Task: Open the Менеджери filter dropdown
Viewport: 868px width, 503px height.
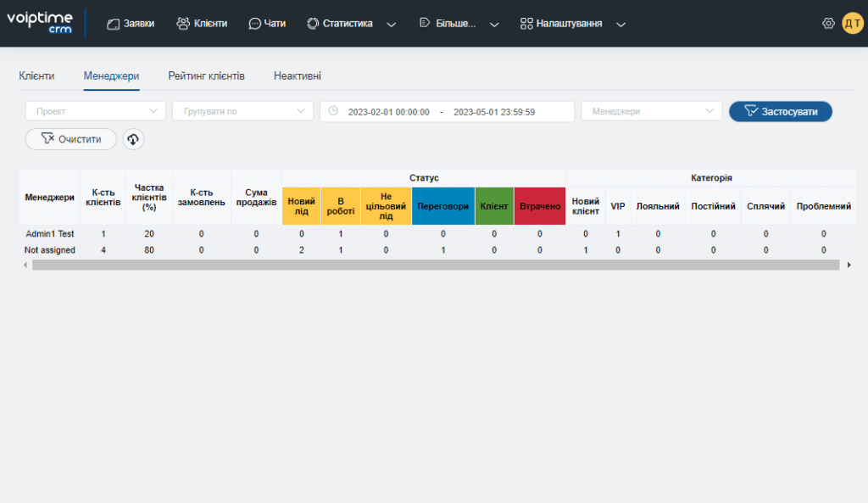Action: coord(652,111)
